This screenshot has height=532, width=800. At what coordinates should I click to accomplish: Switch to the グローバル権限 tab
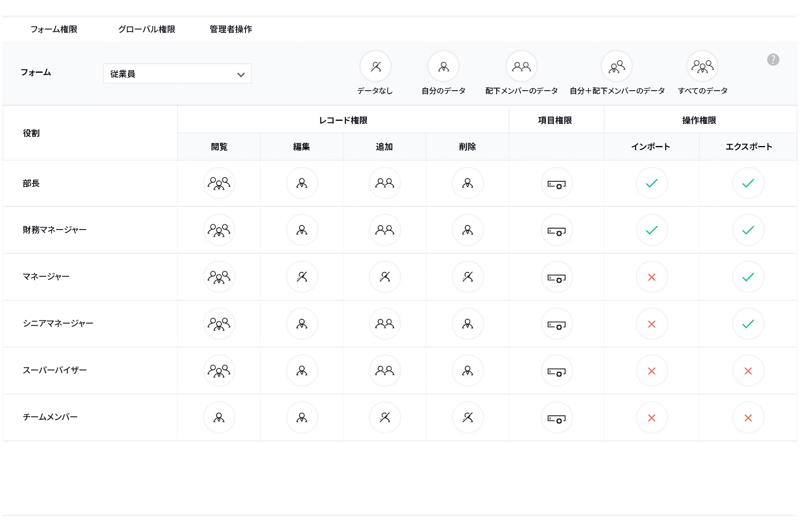click(x=148, y=29)
